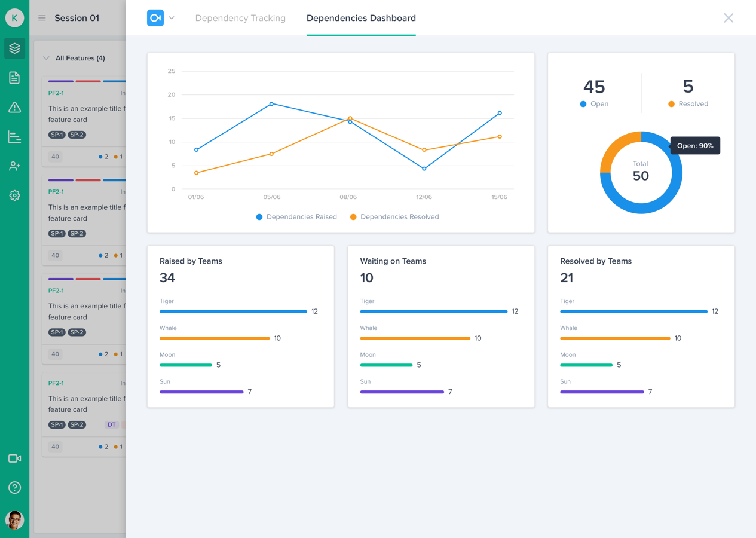The width and height of the screenshot is (756, 538).
Task: Click the Waiting on Teams heading
Action: tap(393, 261)
